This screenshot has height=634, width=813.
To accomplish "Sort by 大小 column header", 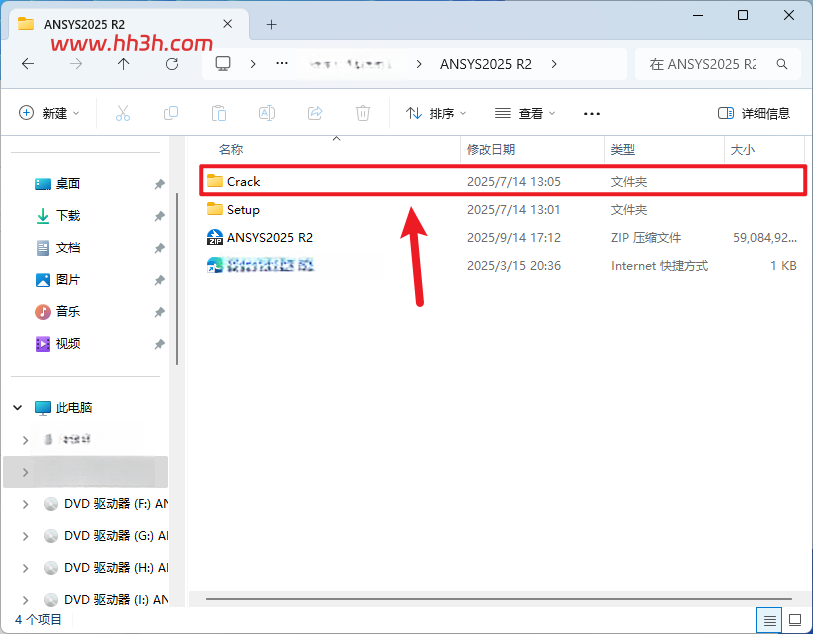I will (x=742, y=150).
